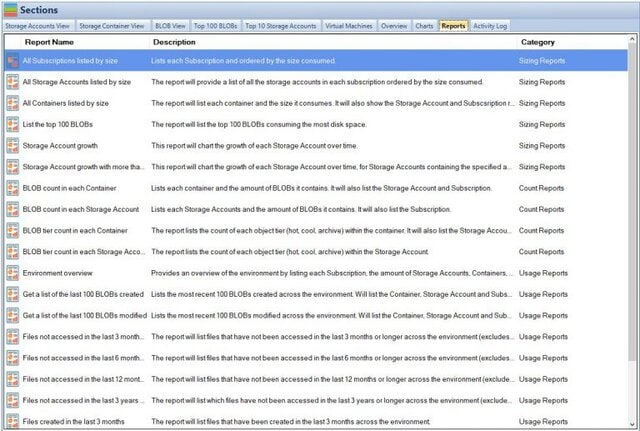Click the icon next to All Containers listed by size
Image resolution: width=640 pixels, height=431 pixels.
tap(12, 103)
